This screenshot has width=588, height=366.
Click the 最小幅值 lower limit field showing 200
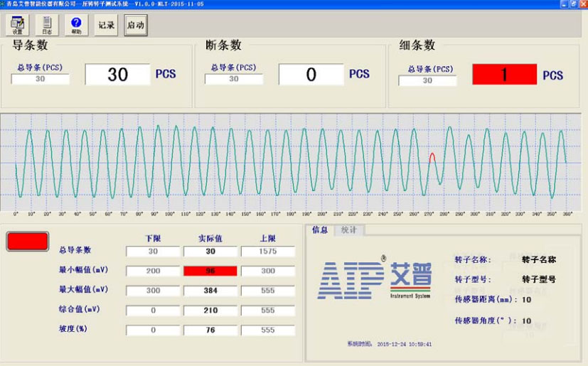point(153,271)
